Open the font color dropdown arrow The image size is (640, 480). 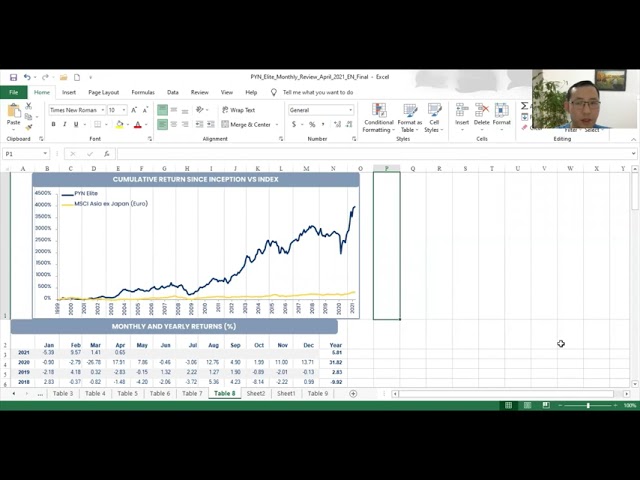pos(146,124)
